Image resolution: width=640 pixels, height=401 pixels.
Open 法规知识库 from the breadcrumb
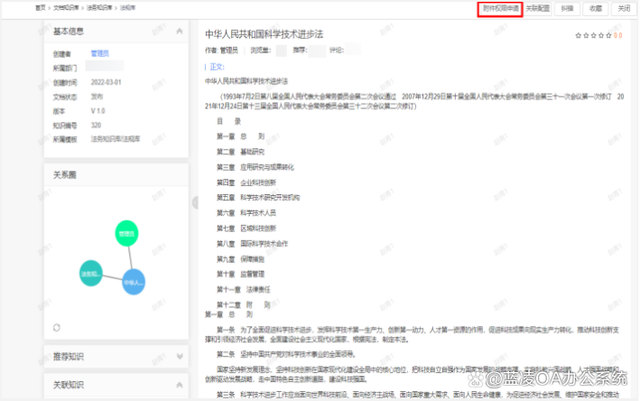(97, 7)
